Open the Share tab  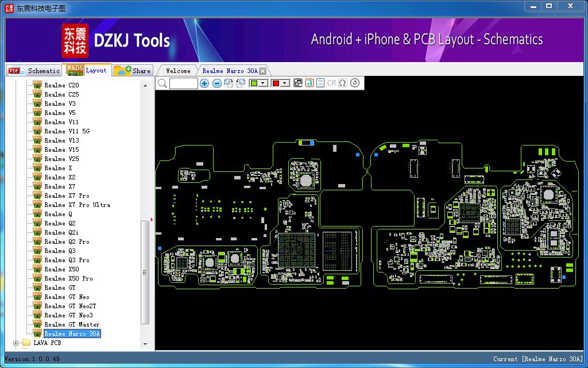[x=132, y=71]
